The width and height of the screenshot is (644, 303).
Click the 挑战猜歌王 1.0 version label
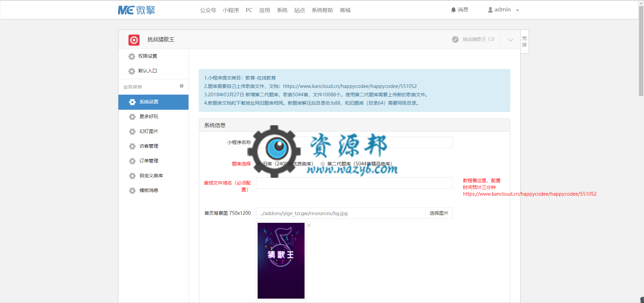(x=478, y=39)
